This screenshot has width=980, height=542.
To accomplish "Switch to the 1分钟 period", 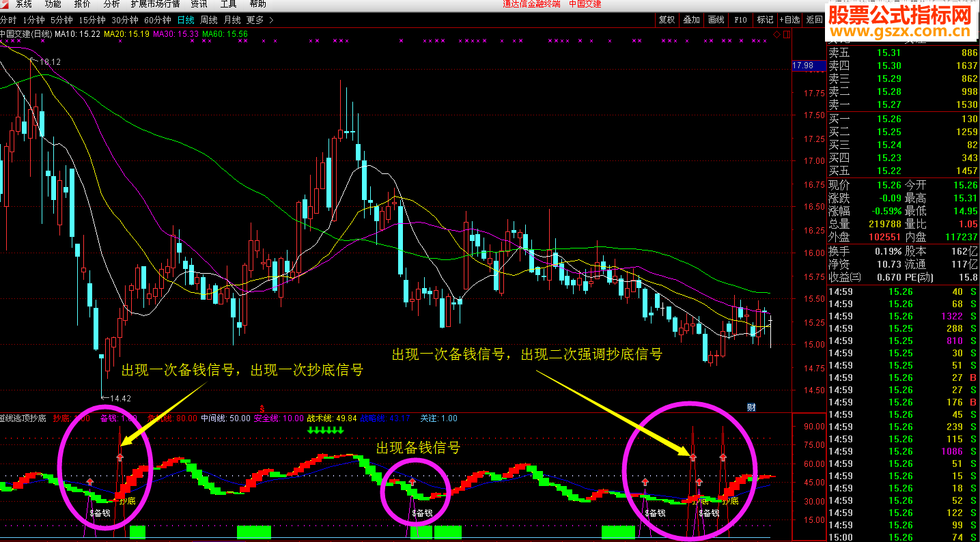I will pyautogui.click(x=33, y=20).
